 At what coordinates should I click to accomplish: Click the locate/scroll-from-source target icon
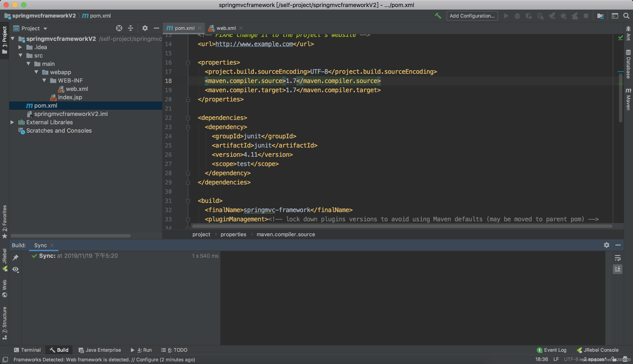(x=119, y=28)
